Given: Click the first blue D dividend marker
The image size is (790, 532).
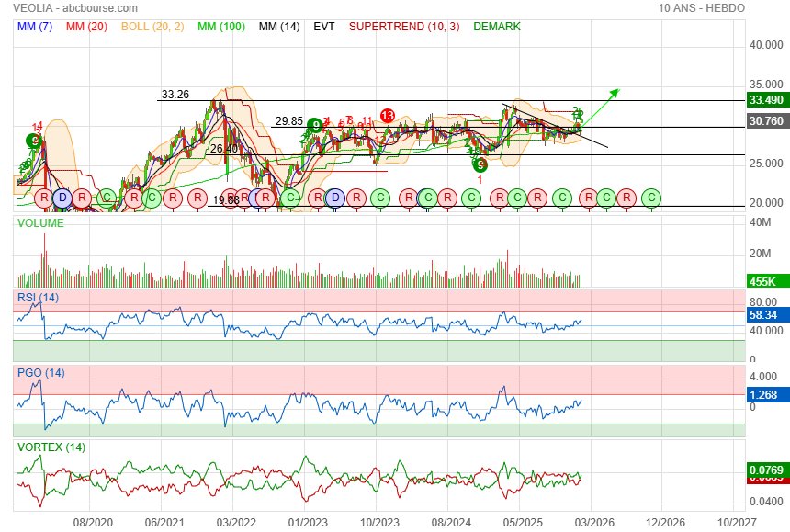Looking at the screenshot, I should pos(62,197).
